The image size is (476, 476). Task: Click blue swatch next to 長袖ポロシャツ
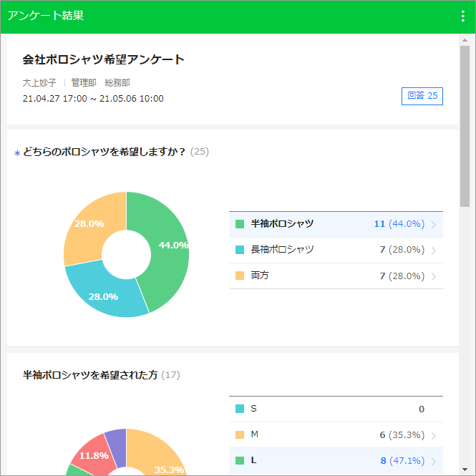tap(240, 250)
